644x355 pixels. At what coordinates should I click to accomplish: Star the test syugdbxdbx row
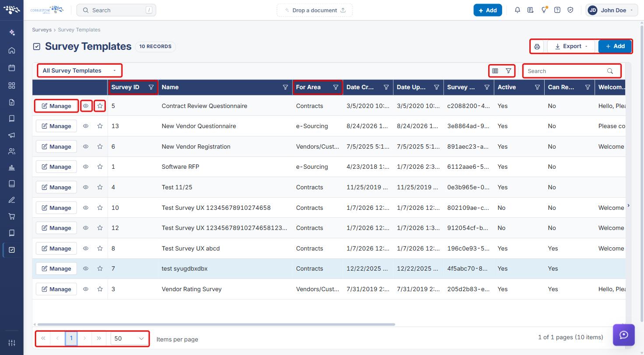[100, 268]
